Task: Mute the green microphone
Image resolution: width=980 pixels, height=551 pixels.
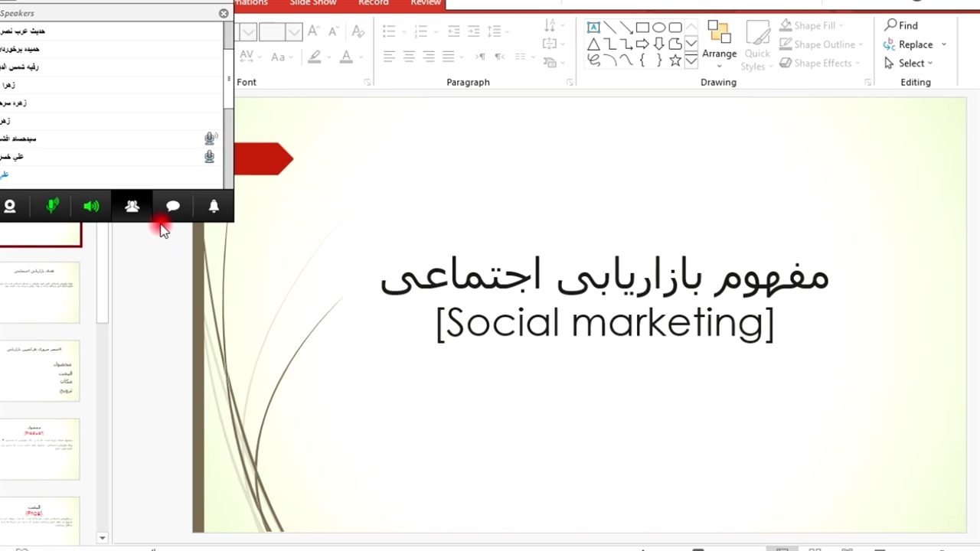Action: click(52, 207)
